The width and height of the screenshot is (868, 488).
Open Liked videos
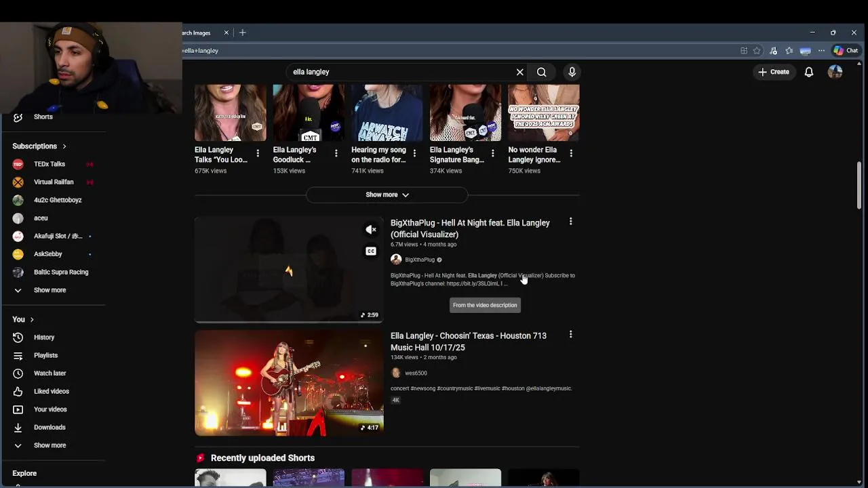tap(52, 391)
